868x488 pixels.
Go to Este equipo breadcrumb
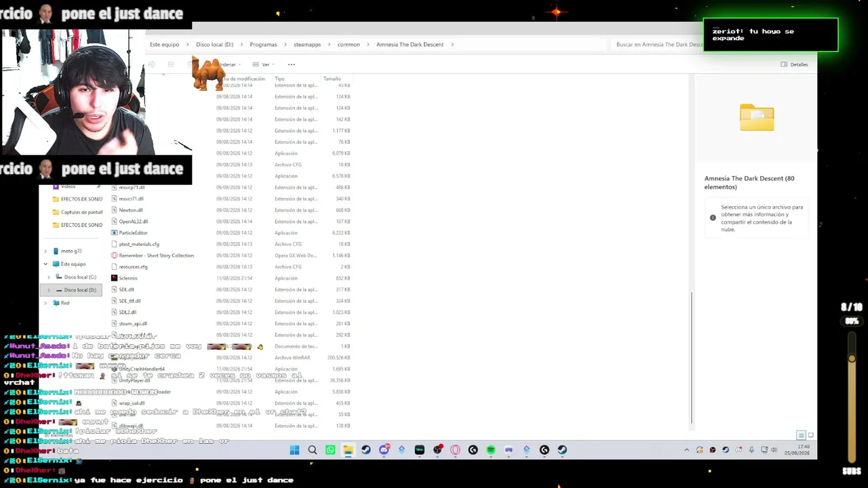[165, 45]
